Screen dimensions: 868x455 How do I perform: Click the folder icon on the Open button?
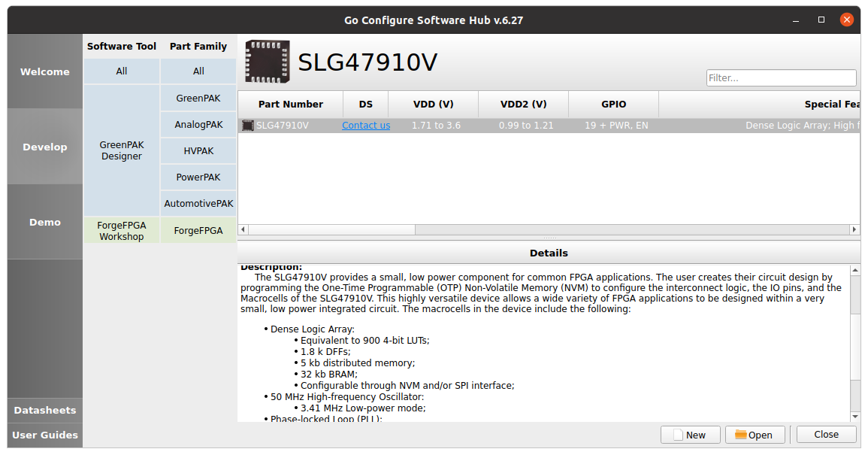point(741,435)
